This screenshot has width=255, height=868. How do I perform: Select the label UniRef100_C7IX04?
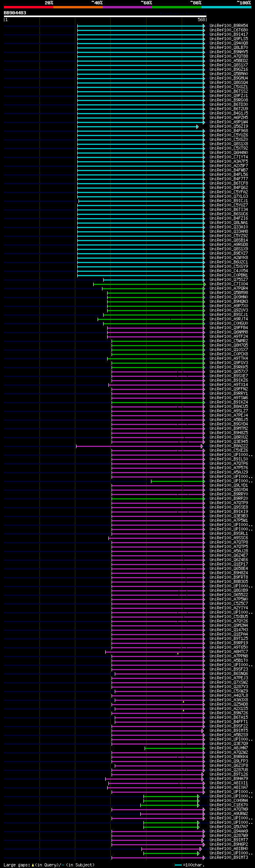point(229,284)
